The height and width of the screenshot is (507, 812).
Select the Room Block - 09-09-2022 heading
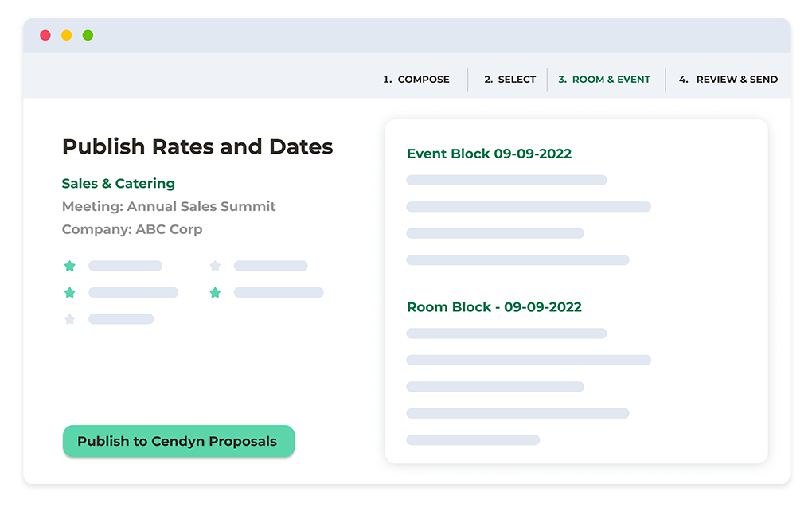click(x=494, y=307)
